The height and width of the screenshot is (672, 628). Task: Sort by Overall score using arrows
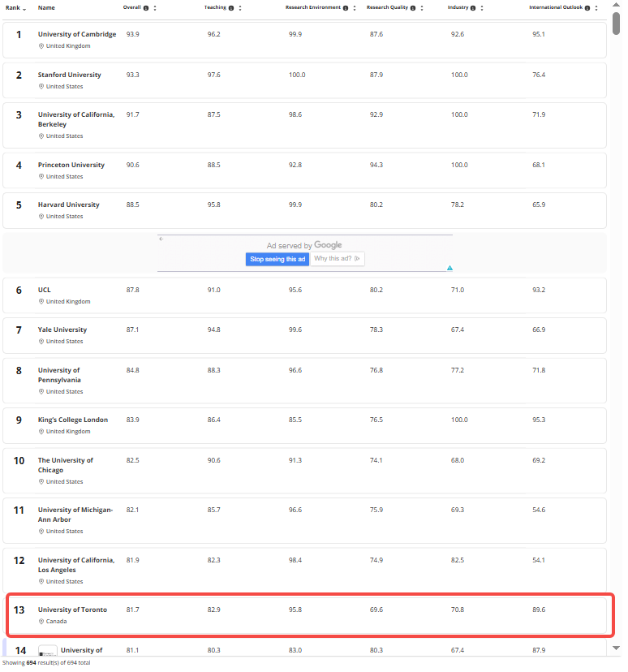[155, 7]
